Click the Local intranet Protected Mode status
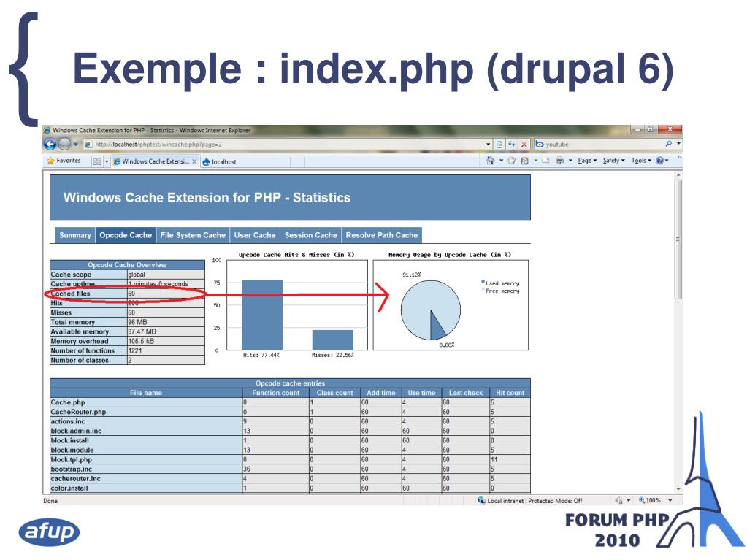This screenshot has width=747, height=560. (x=529, y=500)
